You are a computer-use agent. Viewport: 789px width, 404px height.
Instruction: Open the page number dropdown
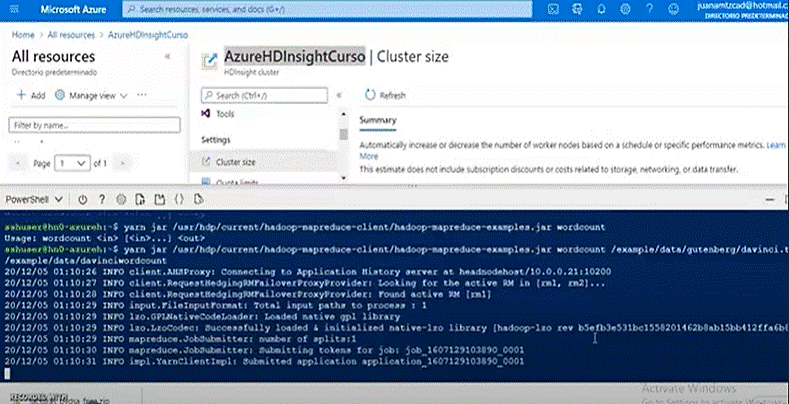[72, 164]
